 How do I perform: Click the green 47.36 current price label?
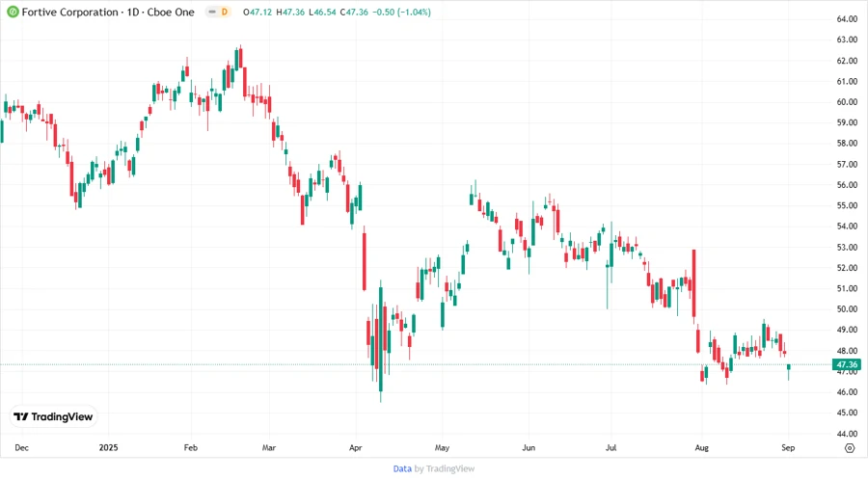(847, 364)
